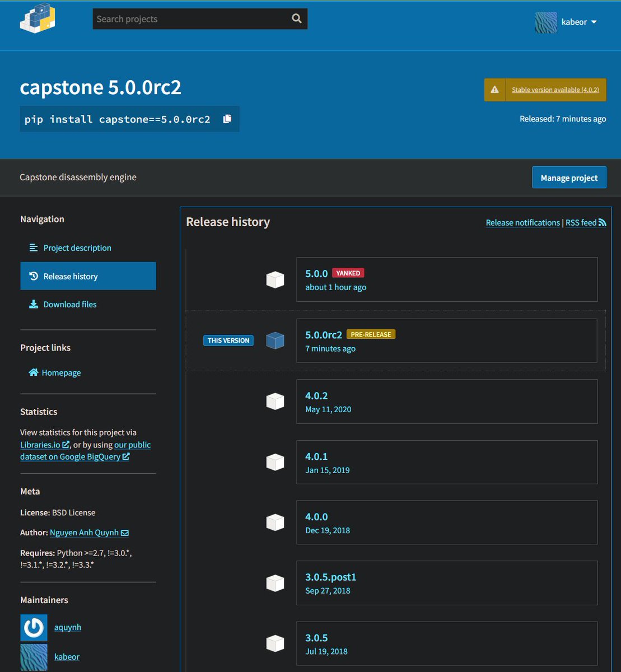The height and width of the screenshot is (672, 621).
Task: Open yanked release 5.0.0 card
Action: coord(447,279)
